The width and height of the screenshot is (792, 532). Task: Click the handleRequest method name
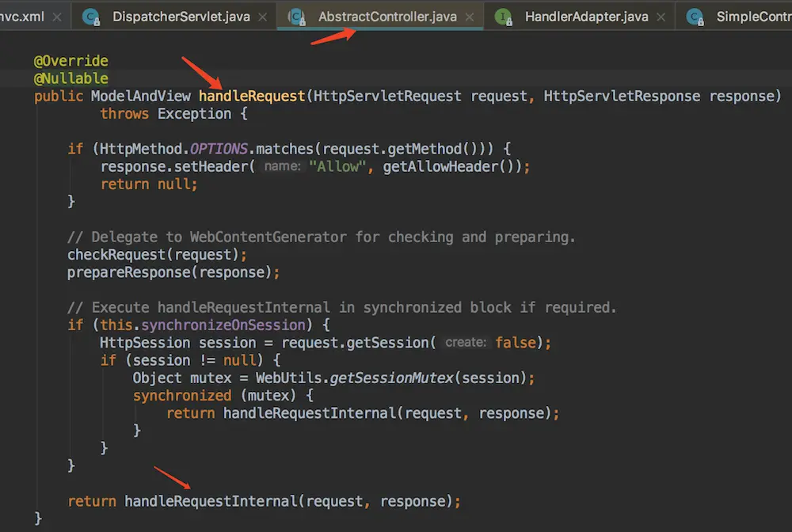click(x=252, y=97)
